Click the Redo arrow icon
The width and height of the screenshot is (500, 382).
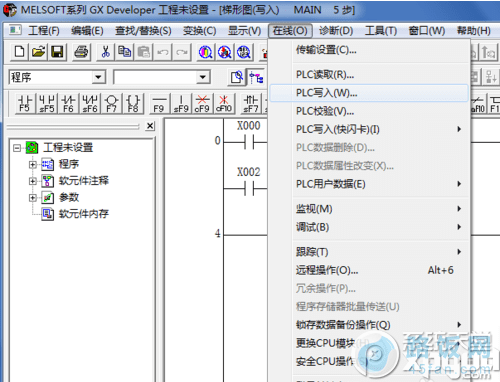pos(182,52)
